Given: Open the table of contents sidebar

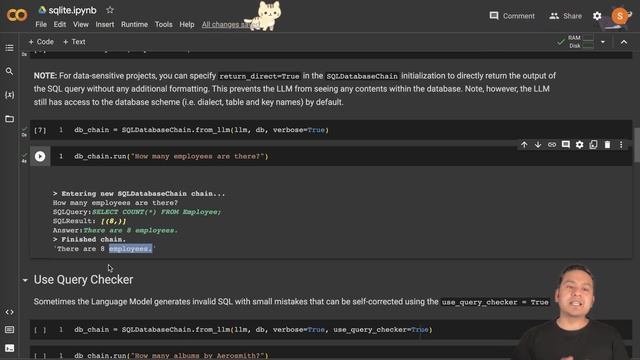Looking at the screenshot, I should 9,48.
